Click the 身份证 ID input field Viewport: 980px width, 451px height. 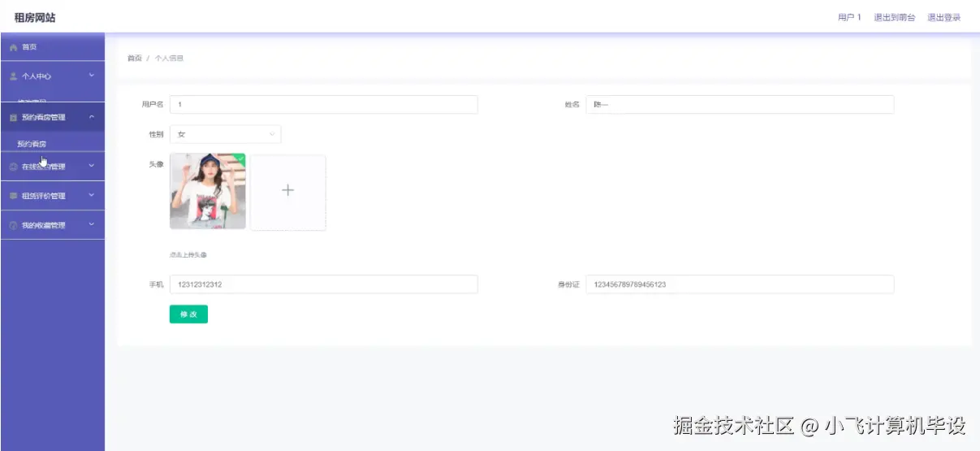[740, 284]
